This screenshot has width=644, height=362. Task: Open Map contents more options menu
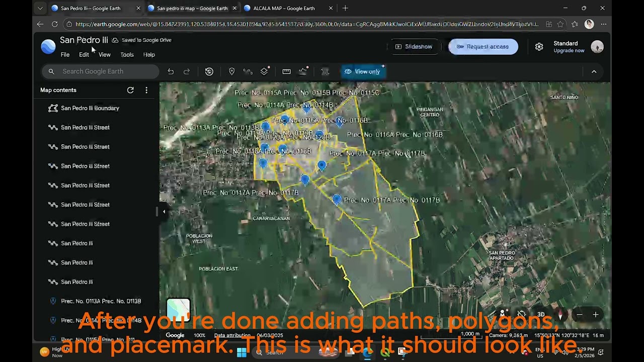point(146,90)
